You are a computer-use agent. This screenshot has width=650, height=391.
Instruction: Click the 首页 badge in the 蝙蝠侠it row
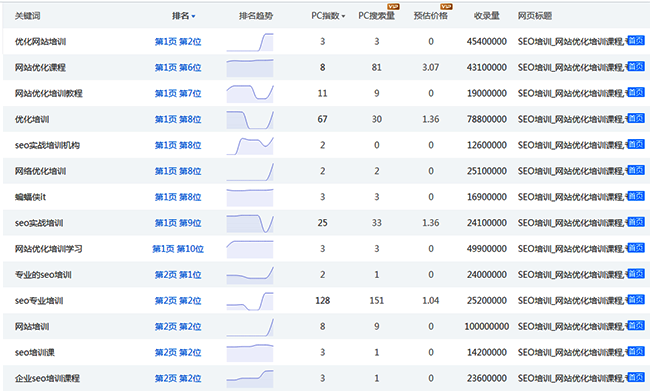tap(635, 196)
